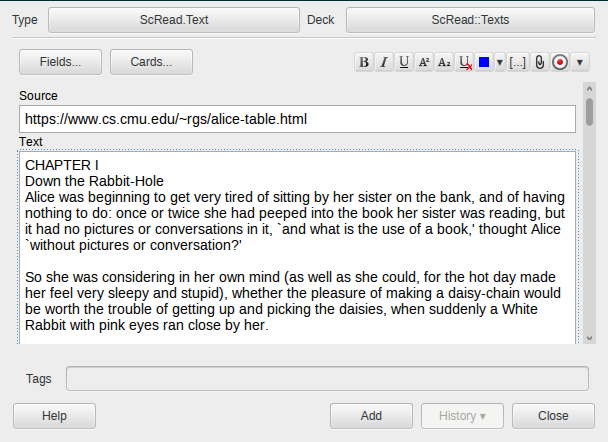Open the text color picker arrow
The height and width of the screenshot is (442, 608).
[x=500, y=62]
